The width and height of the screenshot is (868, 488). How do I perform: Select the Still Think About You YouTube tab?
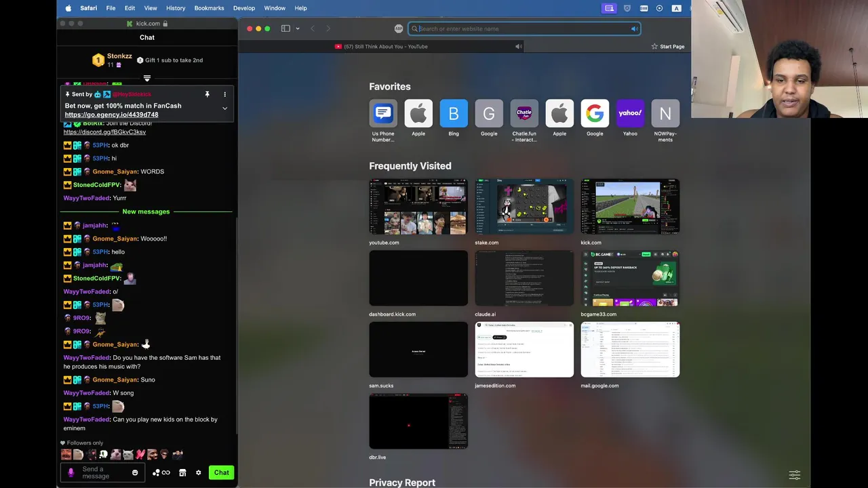(x=382, y=47)
